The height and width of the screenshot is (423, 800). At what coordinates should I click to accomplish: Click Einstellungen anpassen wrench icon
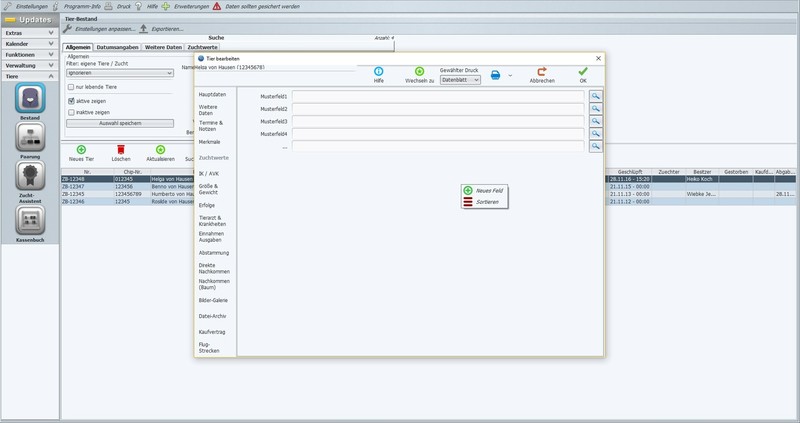pos(67,29)
